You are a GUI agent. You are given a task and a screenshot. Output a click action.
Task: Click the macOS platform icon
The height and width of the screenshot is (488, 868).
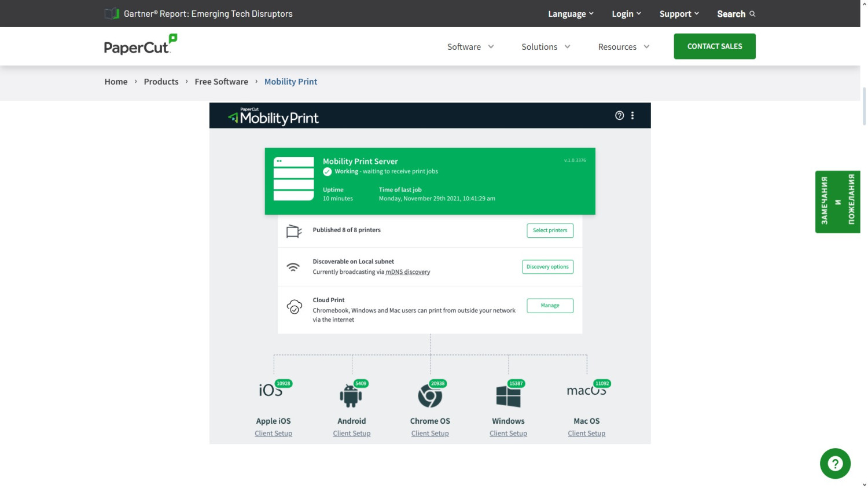click(586, 391)
